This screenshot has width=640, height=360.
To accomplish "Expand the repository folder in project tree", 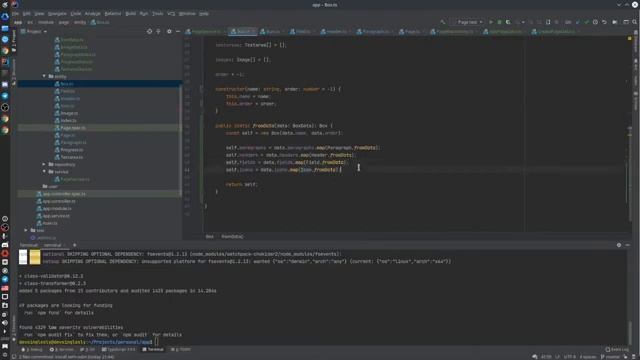I will point(44,164).
